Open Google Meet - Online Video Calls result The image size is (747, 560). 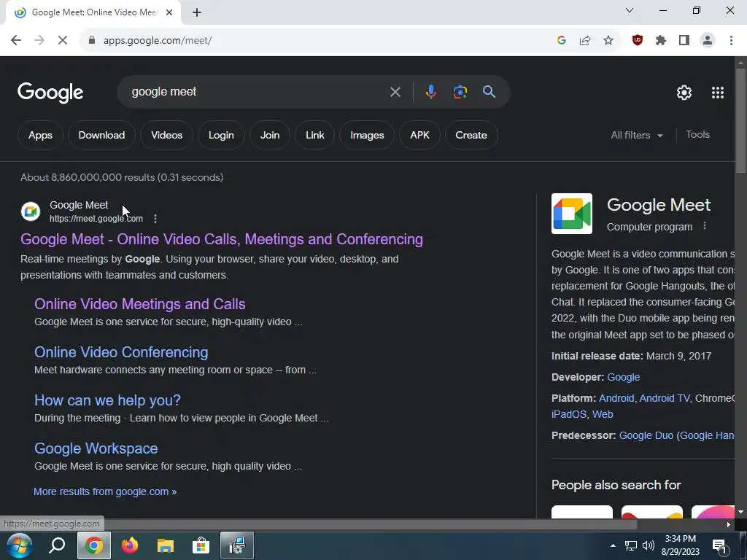point(222,239)
